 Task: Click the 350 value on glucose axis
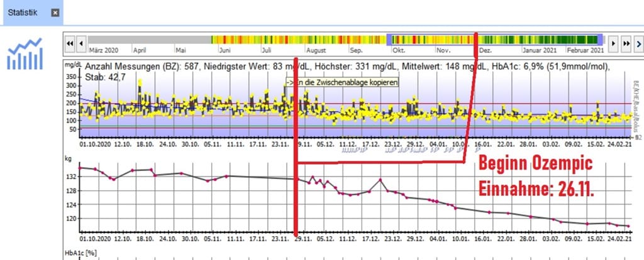71,77
